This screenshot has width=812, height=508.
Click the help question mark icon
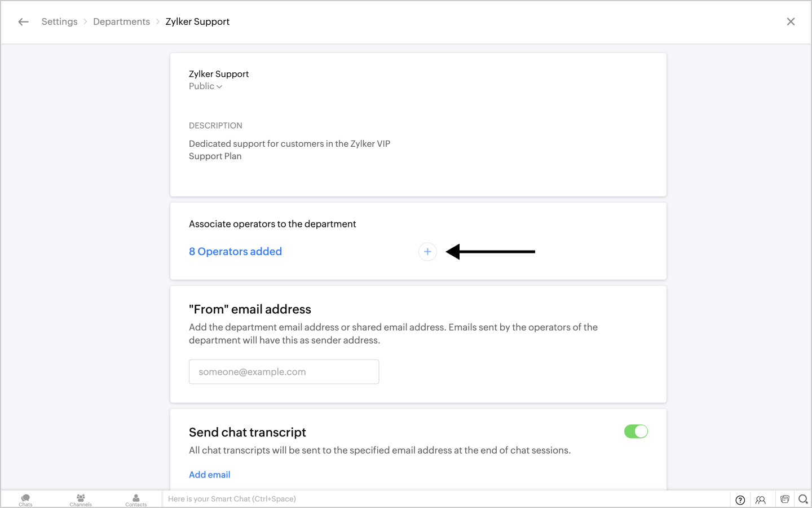pyautogui.click(x=740, y=500)
